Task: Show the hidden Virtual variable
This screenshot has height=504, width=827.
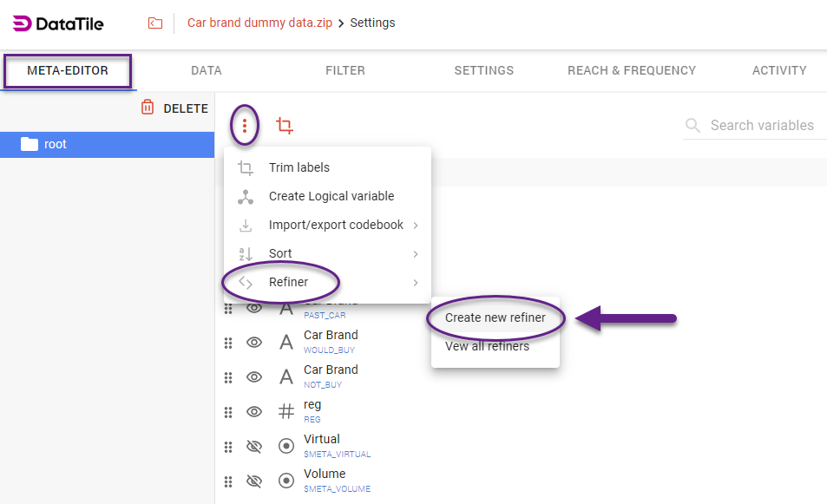Action: [x=254, y=447]
